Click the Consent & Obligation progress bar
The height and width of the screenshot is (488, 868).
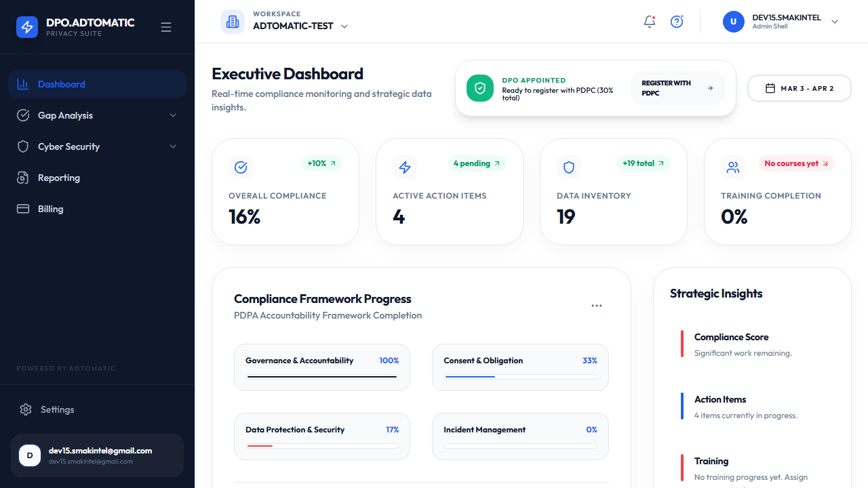click(520, 376)
